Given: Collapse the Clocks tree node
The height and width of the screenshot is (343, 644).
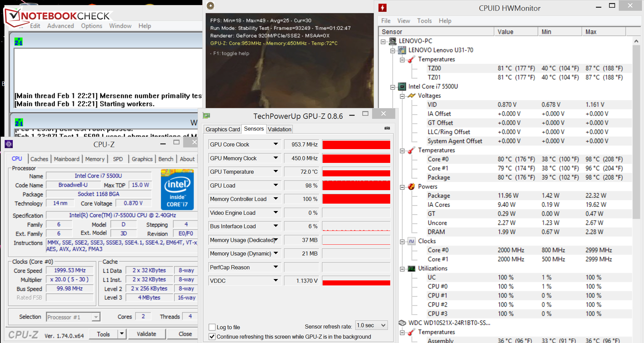Looking at the screenshot, I should click(x=402, y=242).
